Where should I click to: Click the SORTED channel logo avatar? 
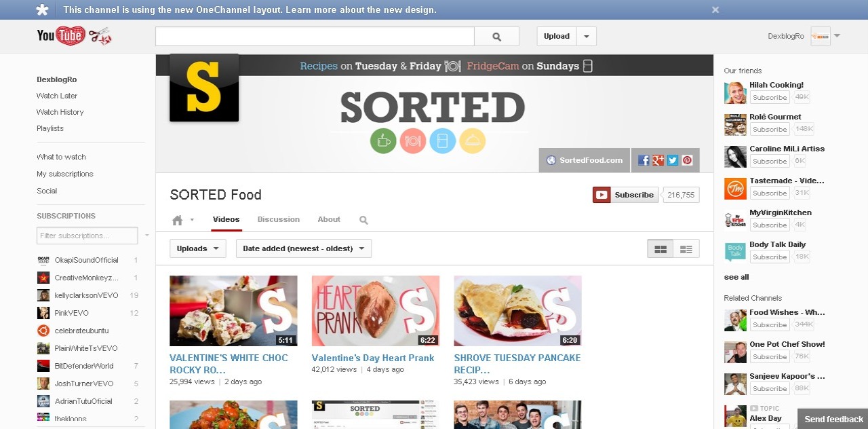pyautogui.click(x=204, y=88)
